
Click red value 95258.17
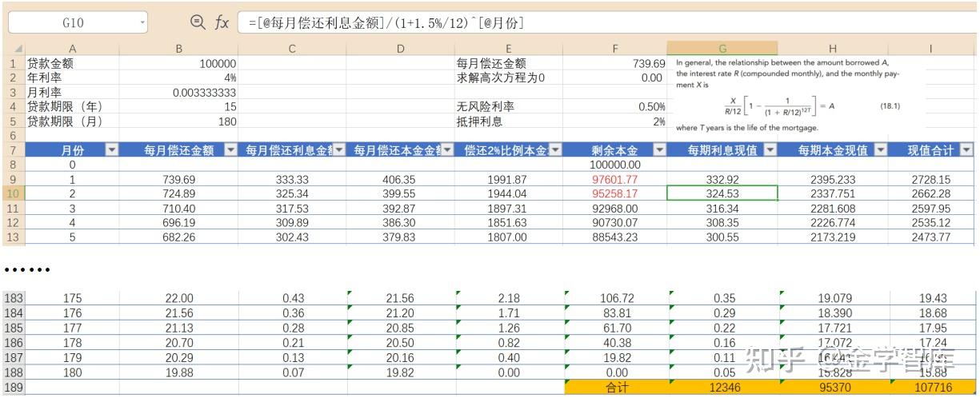(x=614, y=193)
